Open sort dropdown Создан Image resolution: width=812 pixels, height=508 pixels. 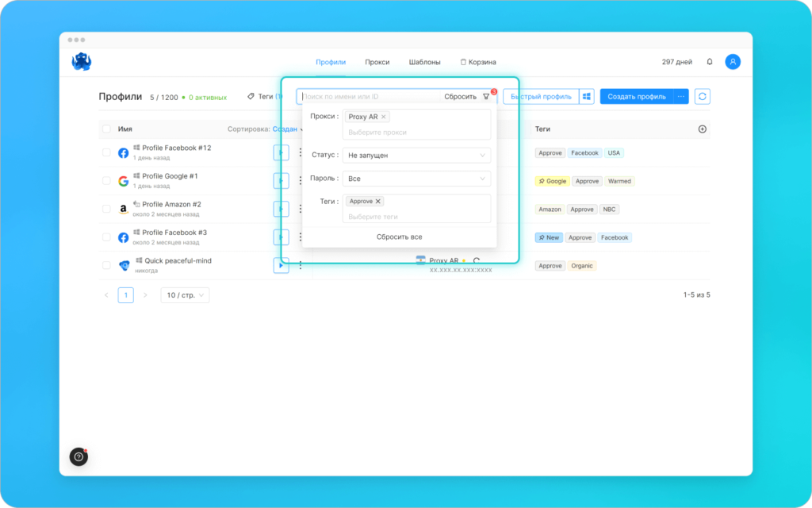point(288,129)
